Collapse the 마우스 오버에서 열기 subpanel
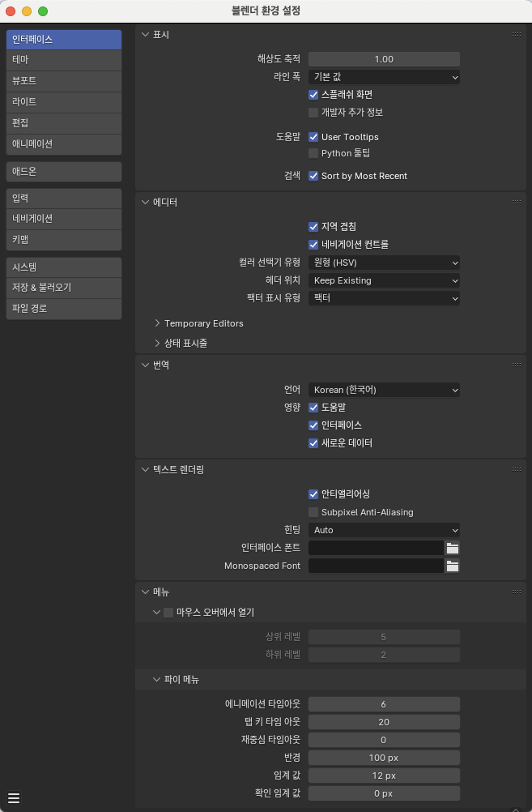 157,613
